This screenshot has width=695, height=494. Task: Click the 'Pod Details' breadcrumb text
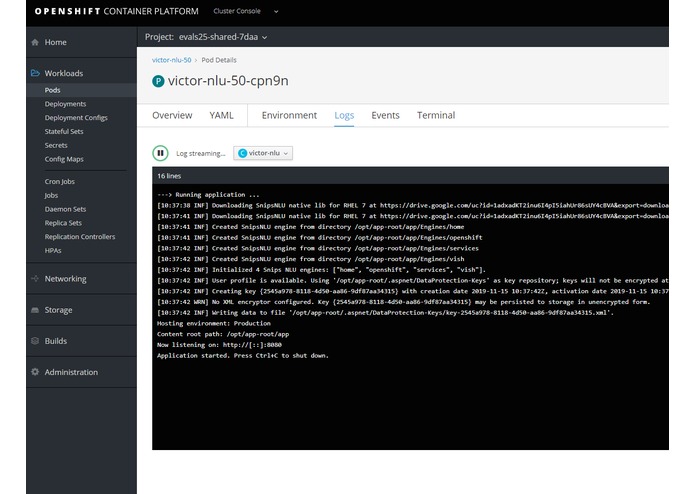pyautogui.click(x=219, y=60)
